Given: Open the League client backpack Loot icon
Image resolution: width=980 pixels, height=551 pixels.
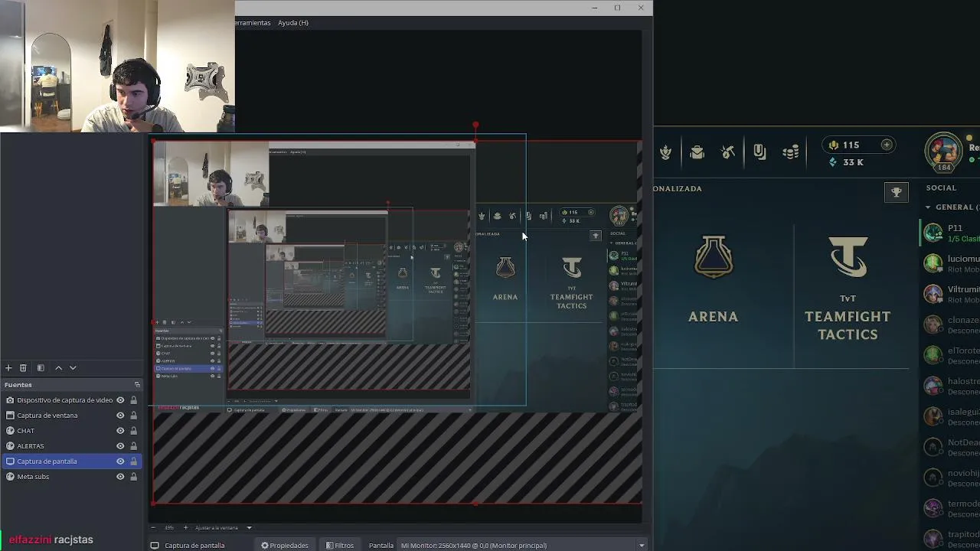Looking at the screenshot, I should (697, 152).
